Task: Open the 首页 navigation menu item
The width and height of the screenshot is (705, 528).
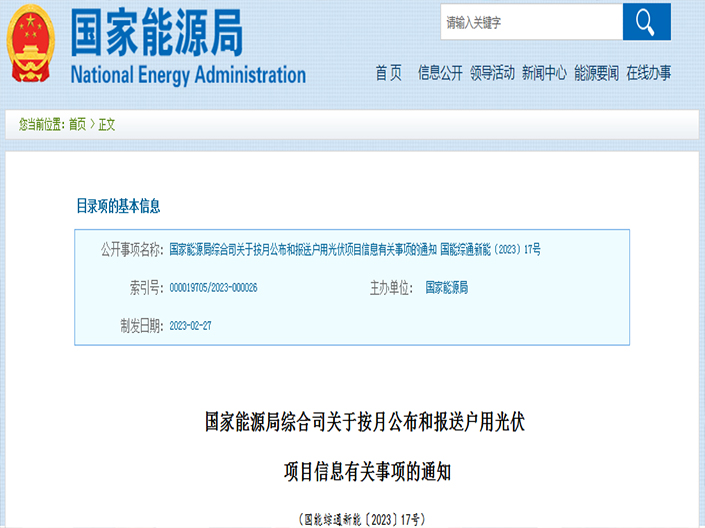Action: pos(388,73)
